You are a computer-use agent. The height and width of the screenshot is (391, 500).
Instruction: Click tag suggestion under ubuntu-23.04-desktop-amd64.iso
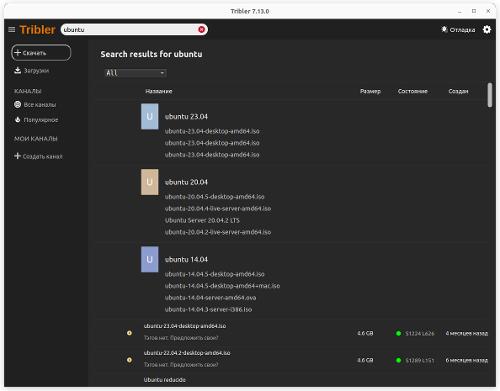pos(181,338)
